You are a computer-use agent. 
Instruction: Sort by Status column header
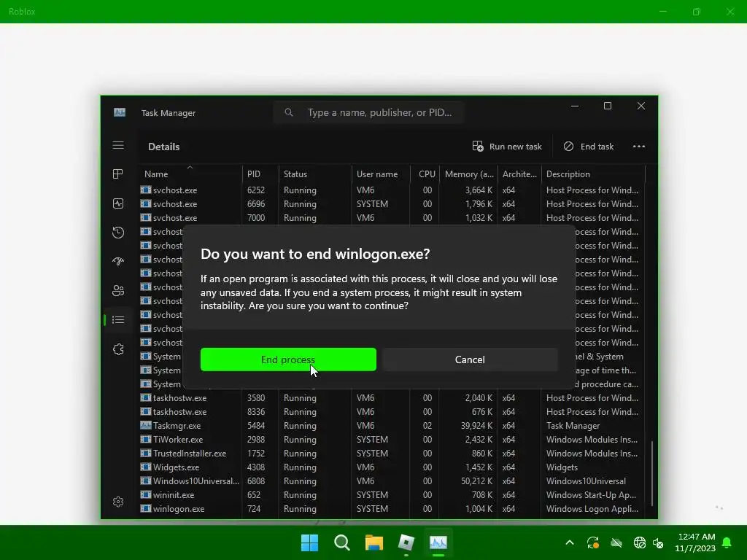[315, 174]
